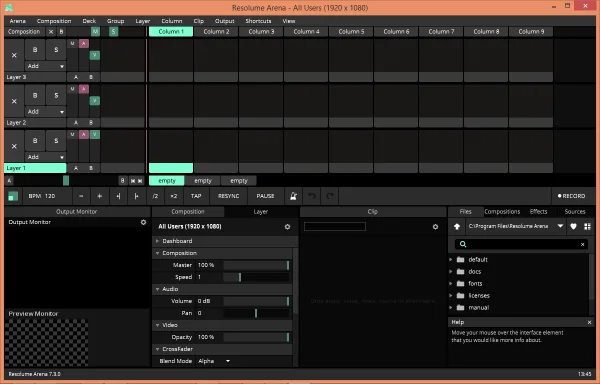Image resolution: width=600 pixels, height=384 pixels.
Task: Start recording with RECORD button
Action: 571,196
